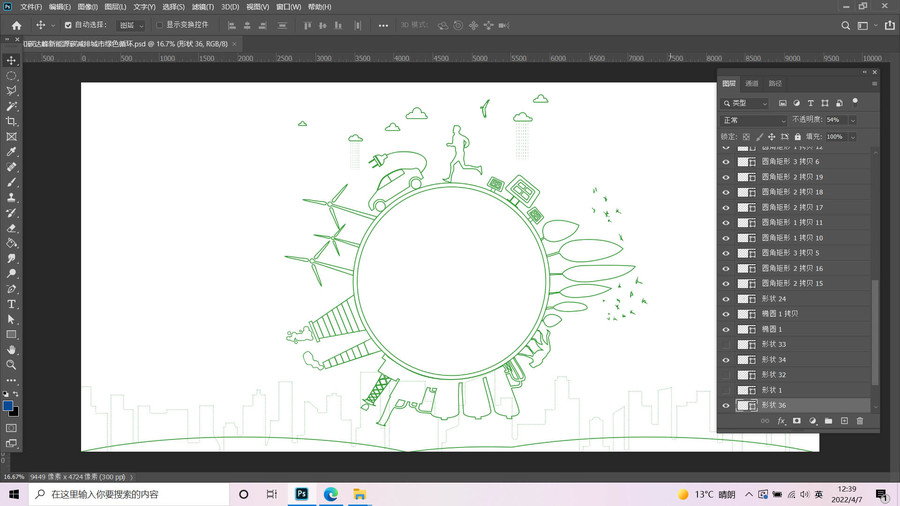Select the Smudge tool
Screen dimensions: 900x506
click(11, 258)
